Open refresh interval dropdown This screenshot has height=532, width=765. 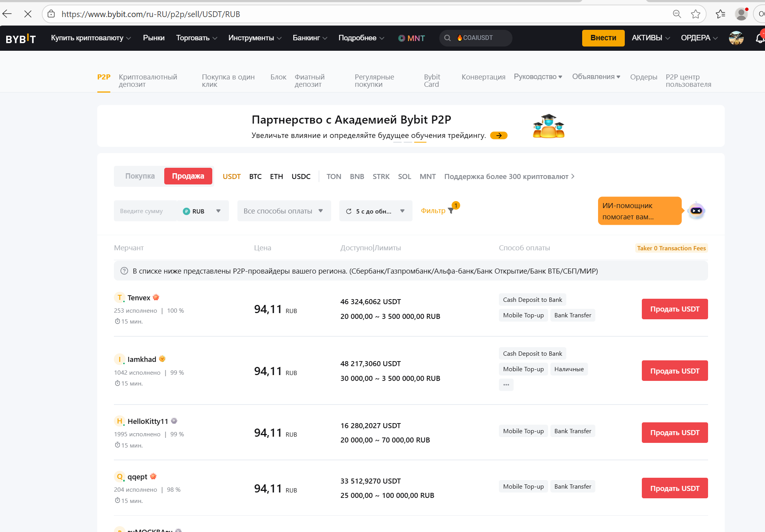click(x=375, y=211)
